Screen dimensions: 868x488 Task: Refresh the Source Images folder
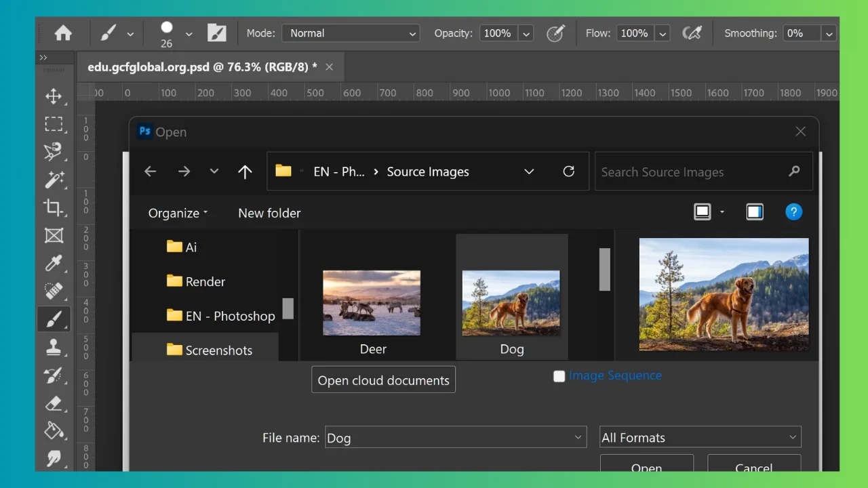pyautogui.click(x=569, y=171)
